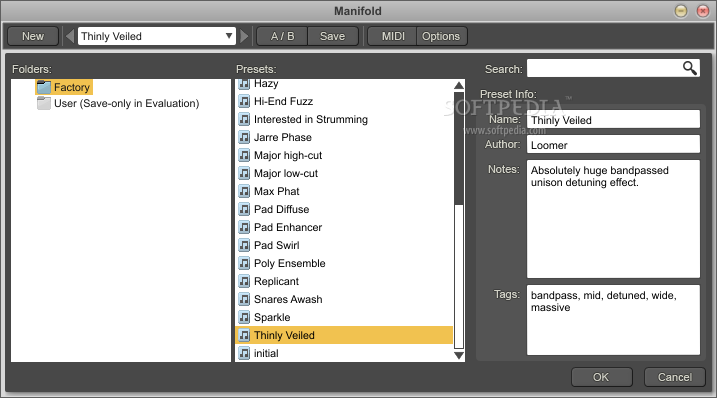The image size is (717, 398).
Task: Select the Pad Swirl preset
Action: [344, 245]
